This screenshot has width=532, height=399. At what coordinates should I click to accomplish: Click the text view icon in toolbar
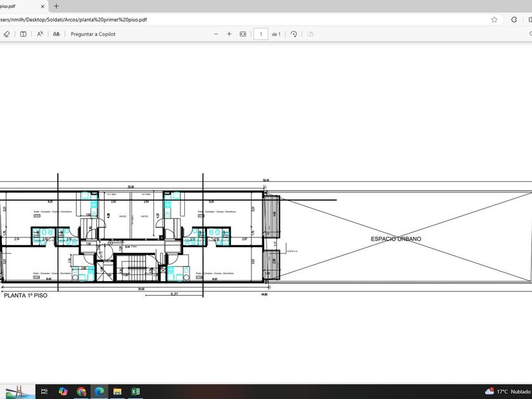[x=23, y=34]
